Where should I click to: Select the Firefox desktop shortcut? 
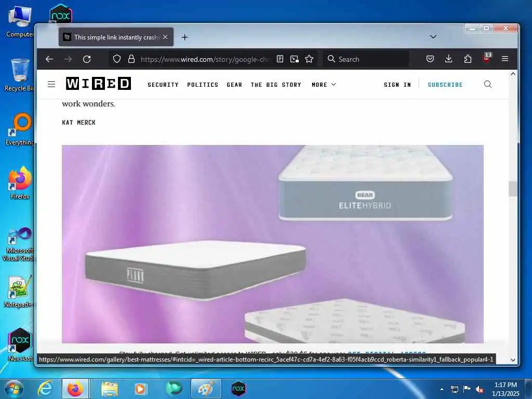(x=20, y=183)
